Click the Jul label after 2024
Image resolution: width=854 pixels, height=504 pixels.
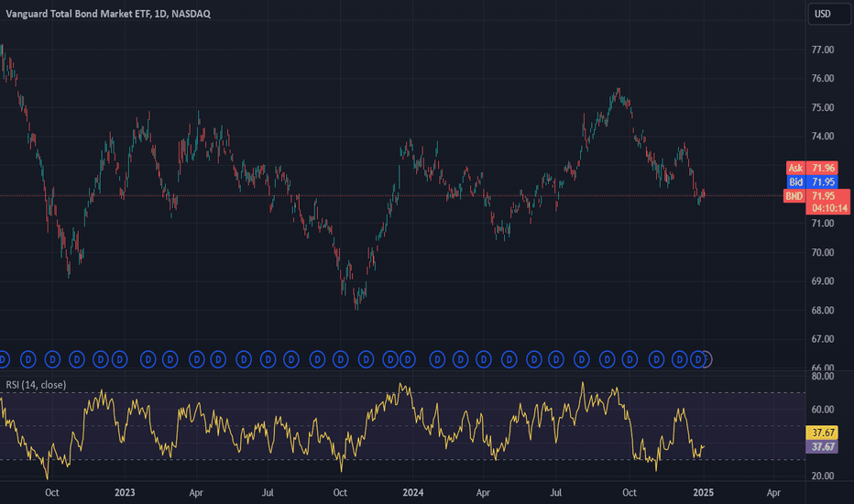(555, 493)
